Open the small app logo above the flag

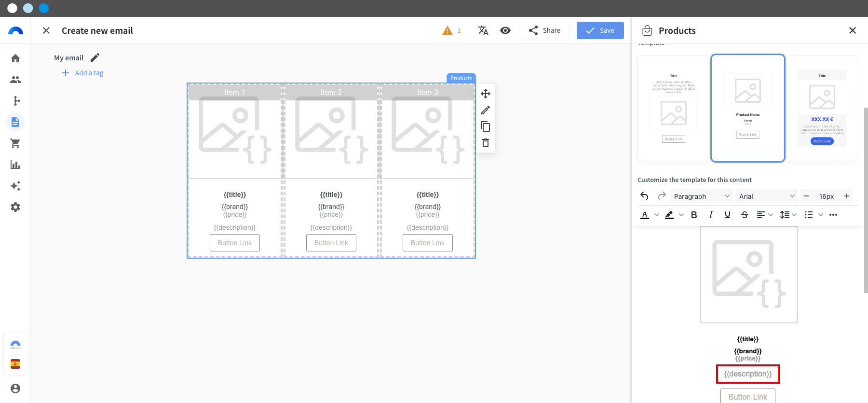tap(15, 345)
